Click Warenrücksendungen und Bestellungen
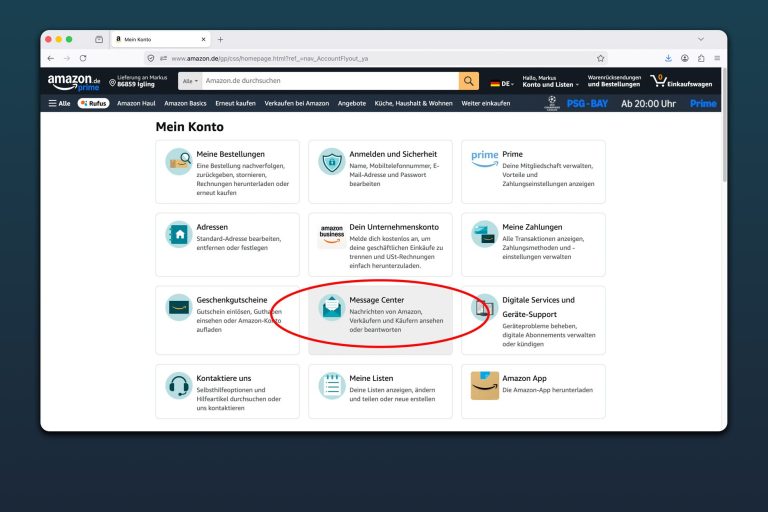The image size is (768, 512). click(x=614, y=81)
